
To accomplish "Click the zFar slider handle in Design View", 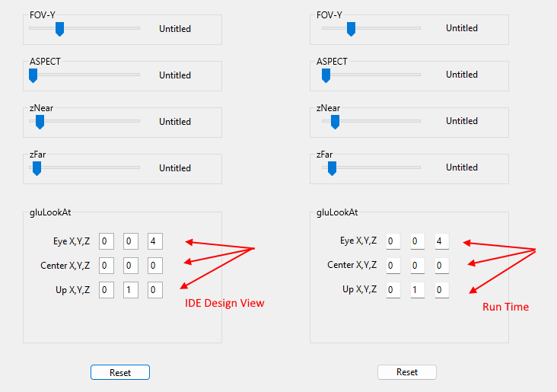I will 37,168.
